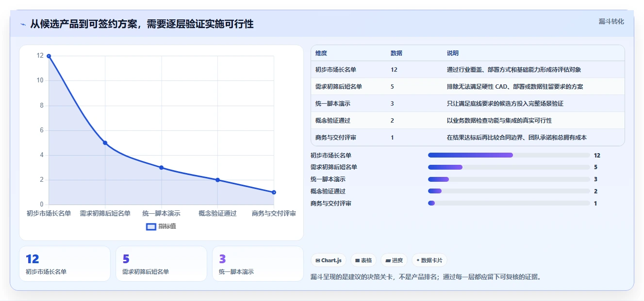Click the 数据 value 12 in the table's first row
Image resolution: width=644 pixels, height=301 pixels.
(394, 70)
